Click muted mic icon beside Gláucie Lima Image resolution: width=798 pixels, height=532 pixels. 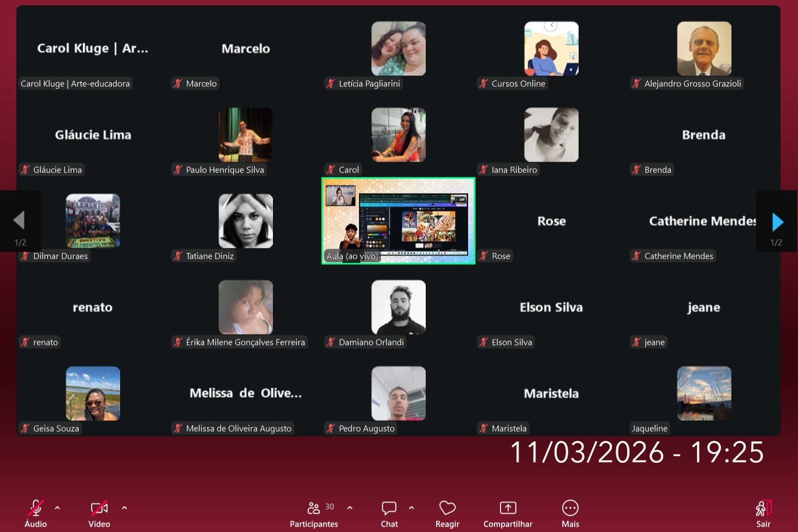25,170
